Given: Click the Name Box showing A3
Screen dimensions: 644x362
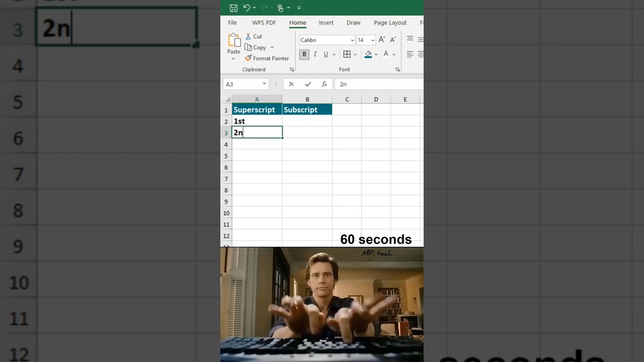Looking at the screenshot, I should [242, 84].
